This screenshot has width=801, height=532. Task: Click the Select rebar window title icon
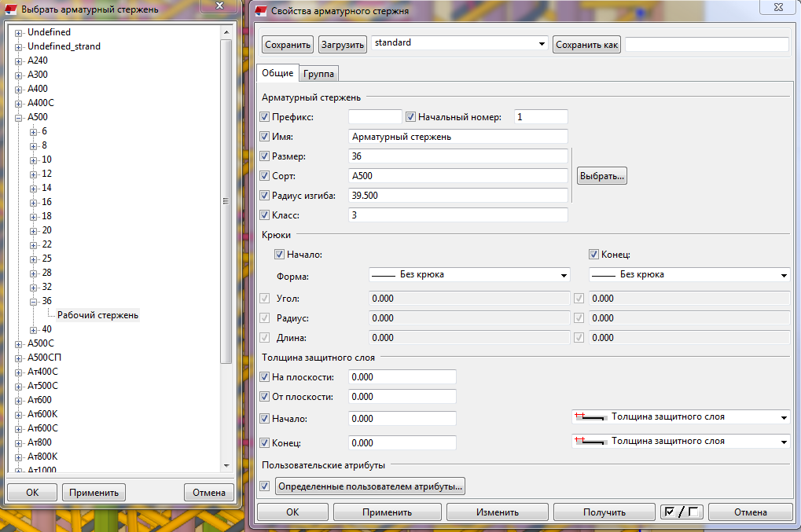10,10
